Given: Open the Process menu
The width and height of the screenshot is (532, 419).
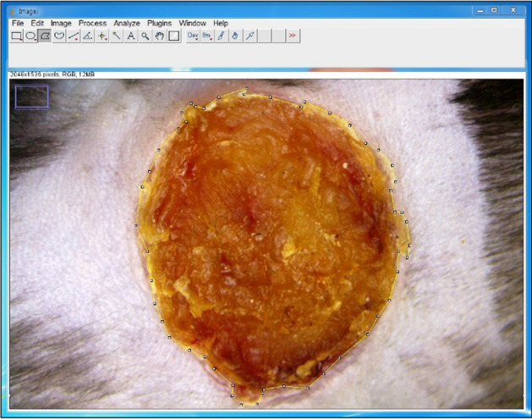Looking at the screenshot, I should [x=92, y=23].
